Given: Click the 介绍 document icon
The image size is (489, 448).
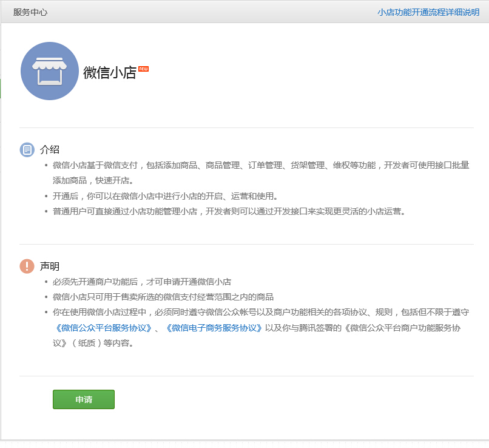Looking at the screenshot, I should point(27,150).
